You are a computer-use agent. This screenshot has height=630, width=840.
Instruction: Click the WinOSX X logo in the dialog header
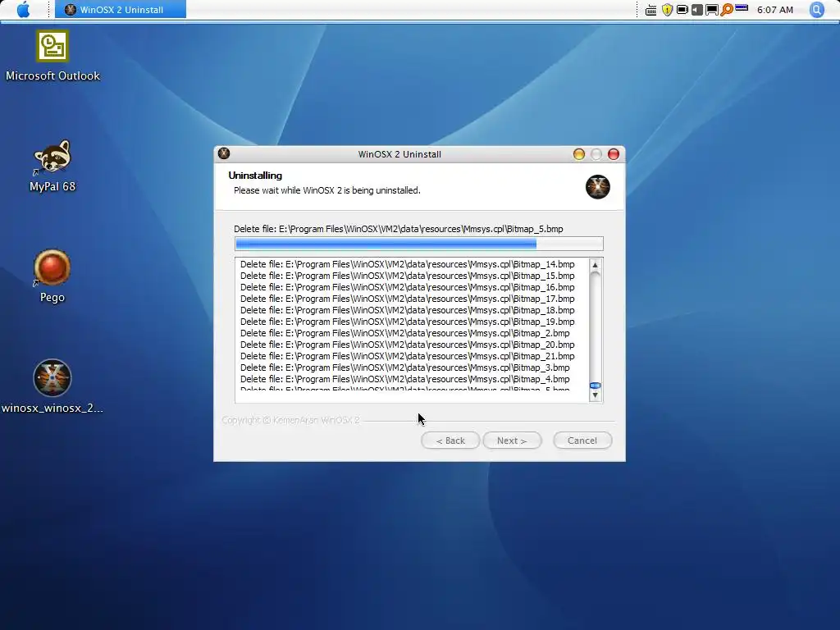(597, 187)
